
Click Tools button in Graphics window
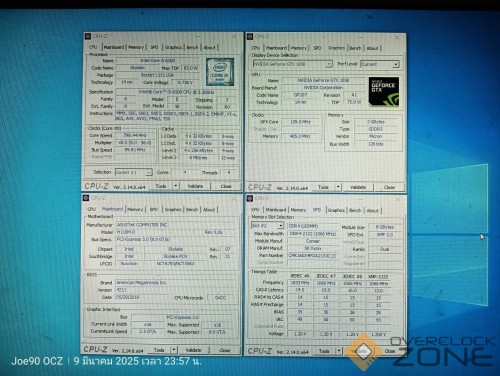point(323,187)
